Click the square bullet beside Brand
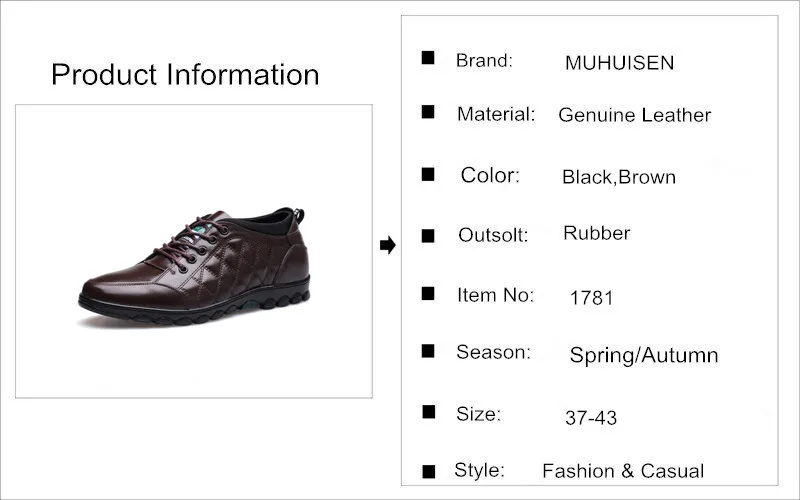This screenshot has height=500, width=800. 428,58
